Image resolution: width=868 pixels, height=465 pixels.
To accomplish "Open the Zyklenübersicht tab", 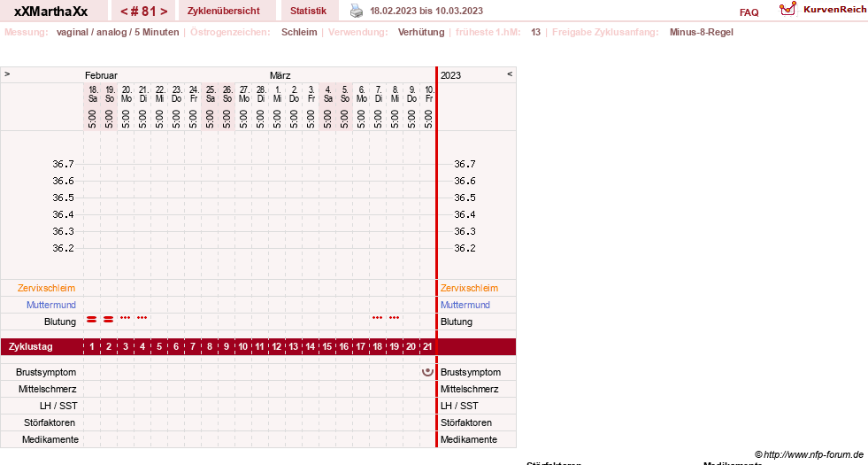I will click(x=224, y=11).
